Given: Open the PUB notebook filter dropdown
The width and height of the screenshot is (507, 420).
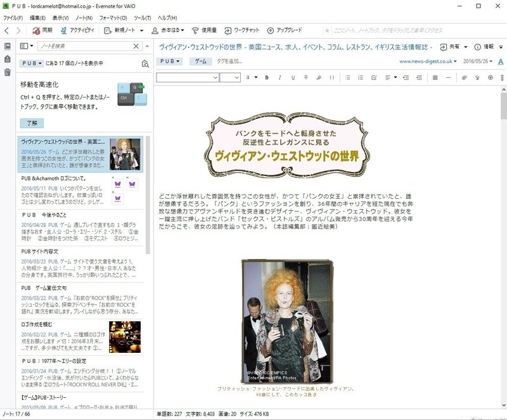Looking at the screenshot, I should [x=32, y=63].
